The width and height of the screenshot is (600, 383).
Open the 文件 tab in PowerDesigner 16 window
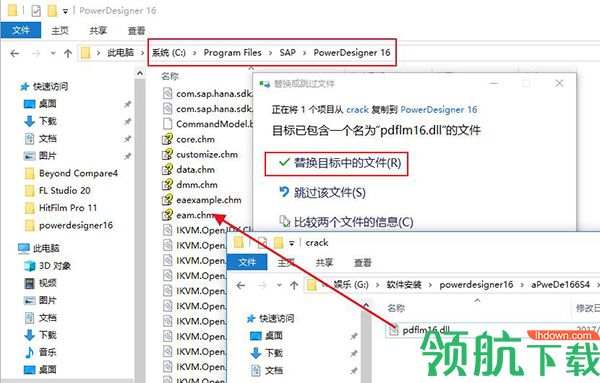pos(21,30)
